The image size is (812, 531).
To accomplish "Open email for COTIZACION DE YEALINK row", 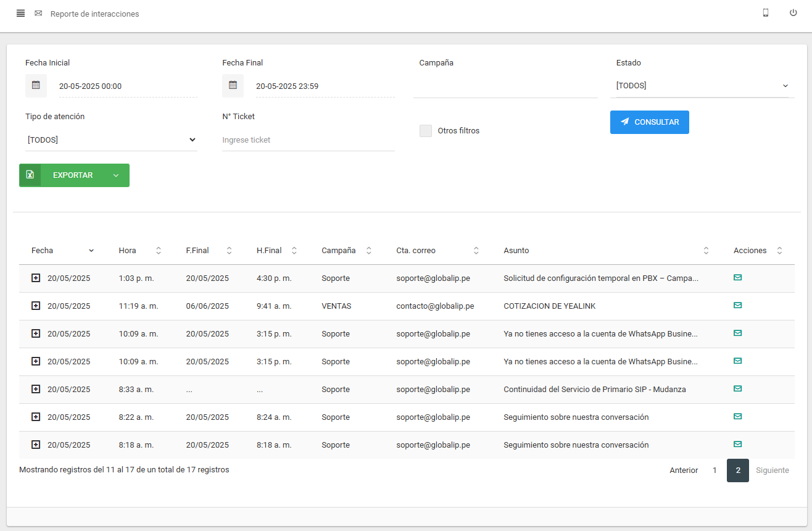I will coord(737,306).
